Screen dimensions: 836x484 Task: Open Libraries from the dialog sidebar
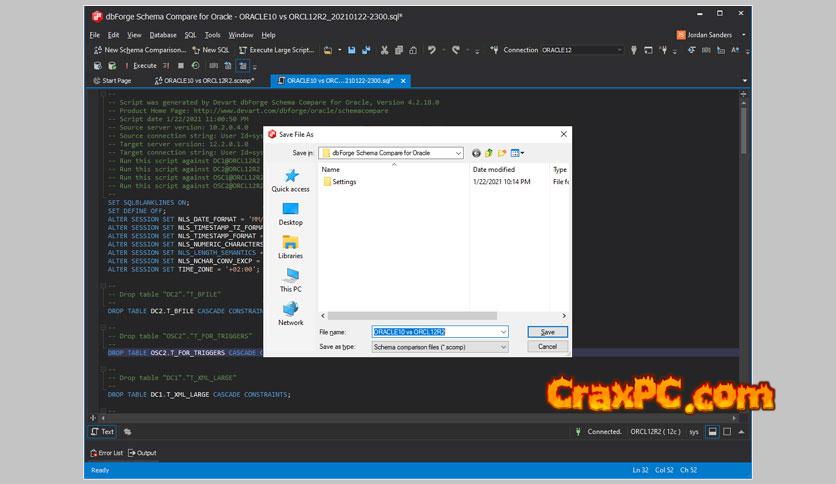click(x=290, y=246)
